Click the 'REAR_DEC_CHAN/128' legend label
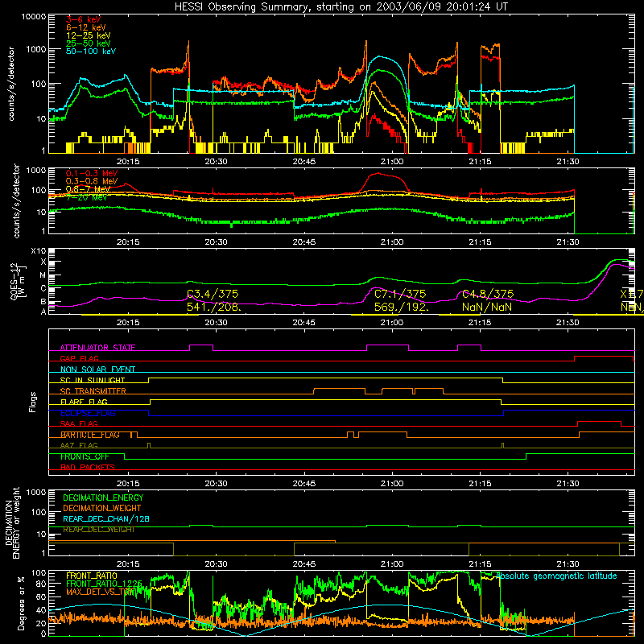This screenshot has width=644, height=644. (x=106, y=518)
